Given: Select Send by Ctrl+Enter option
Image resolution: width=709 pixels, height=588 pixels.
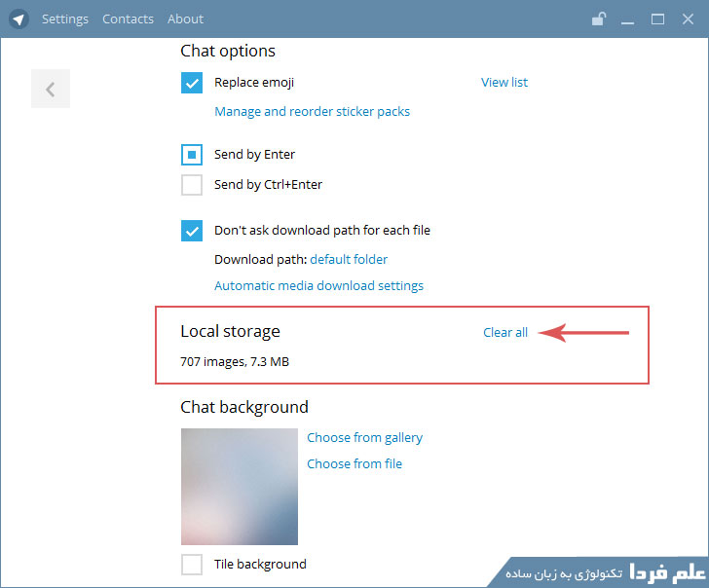Looking at the screenshot, I should pyautogui.click(x=192, y=185).
